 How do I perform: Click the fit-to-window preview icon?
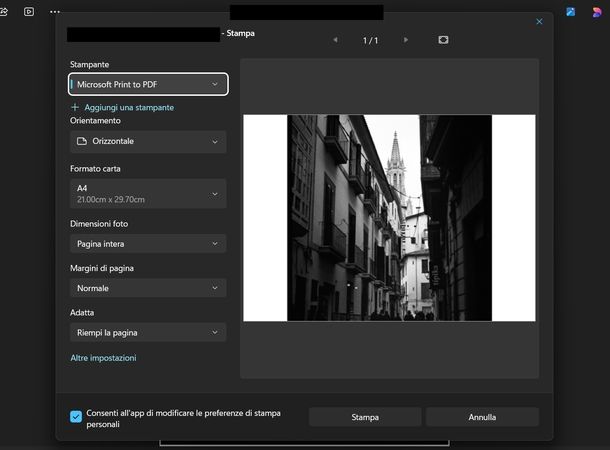(x=443, y=40)
